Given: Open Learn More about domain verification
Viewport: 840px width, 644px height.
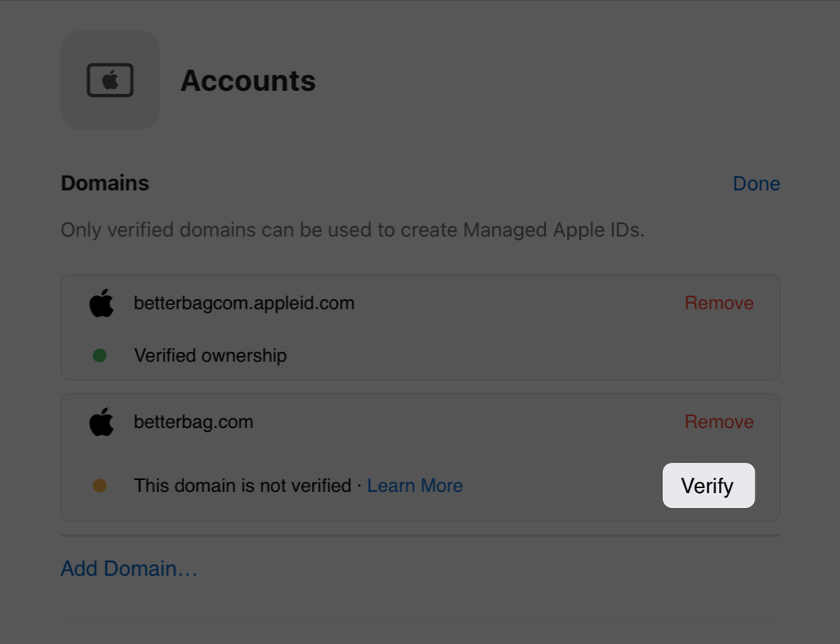Looking at the screenshot, I should (x=414, y=485).
